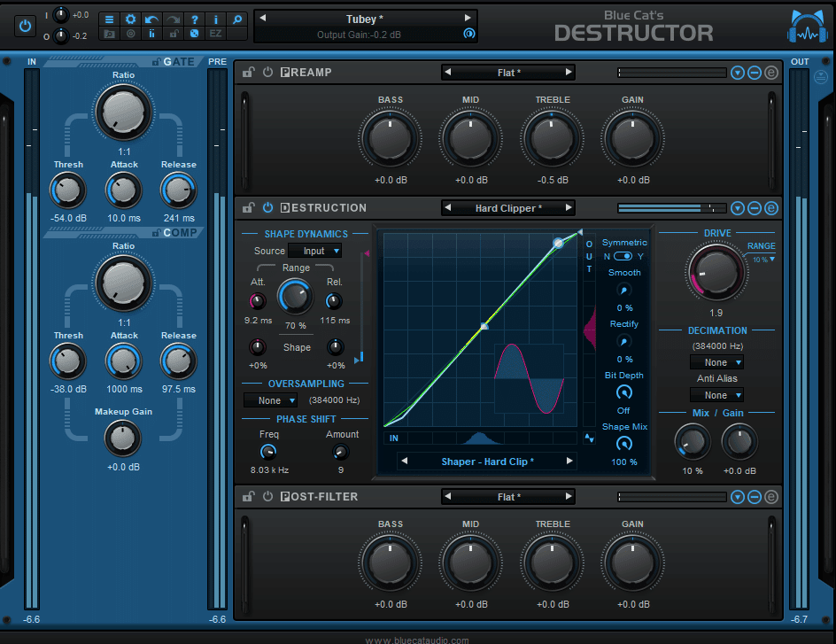This screenshot has width=836, height=644.
Task: Visit the www.bluecataudio.com link
Action: coord(417,639)
